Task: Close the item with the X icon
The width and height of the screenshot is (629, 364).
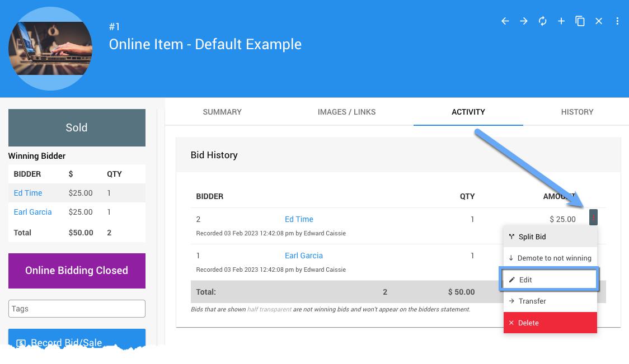Action: coord(599,21)
